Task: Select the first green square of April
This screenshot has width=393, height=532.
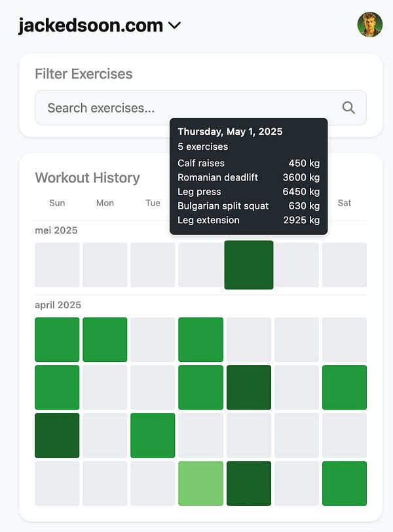Action: [57, 340]
